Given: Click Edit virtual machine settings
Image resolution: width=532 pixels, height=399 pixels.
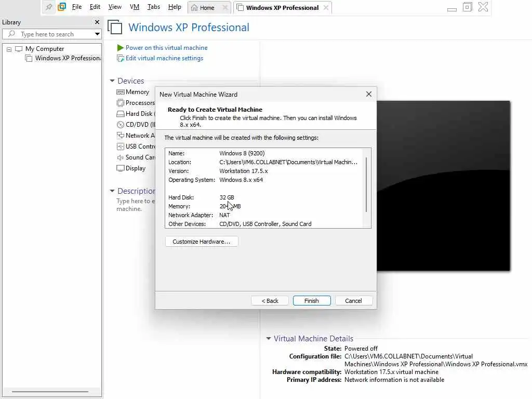Looking at the screenshot, I should pos(164,58).
